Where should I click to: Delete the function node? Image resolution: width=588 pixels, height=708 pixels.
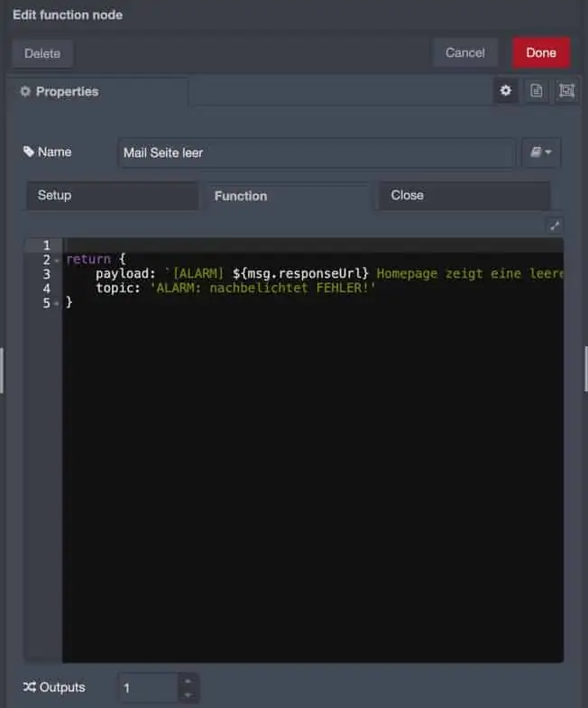[42, 53]
